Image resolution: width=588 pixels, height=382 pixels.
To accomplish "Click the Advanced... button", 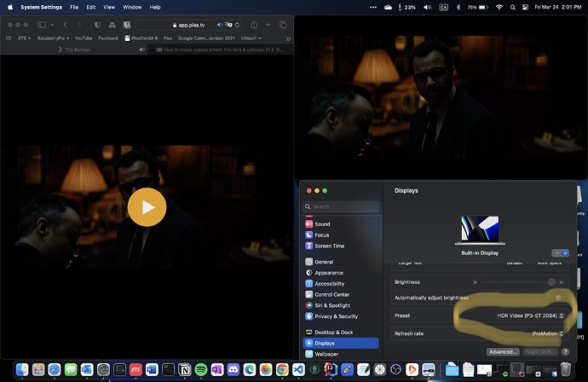I will [503, 352].
